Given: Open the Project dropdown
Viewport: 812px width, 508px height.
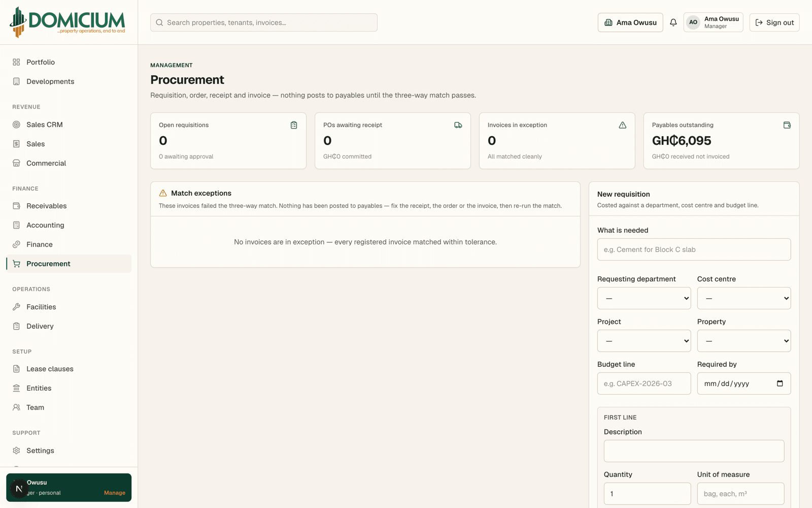Looking at the screenshot, I should pos(644,341).
